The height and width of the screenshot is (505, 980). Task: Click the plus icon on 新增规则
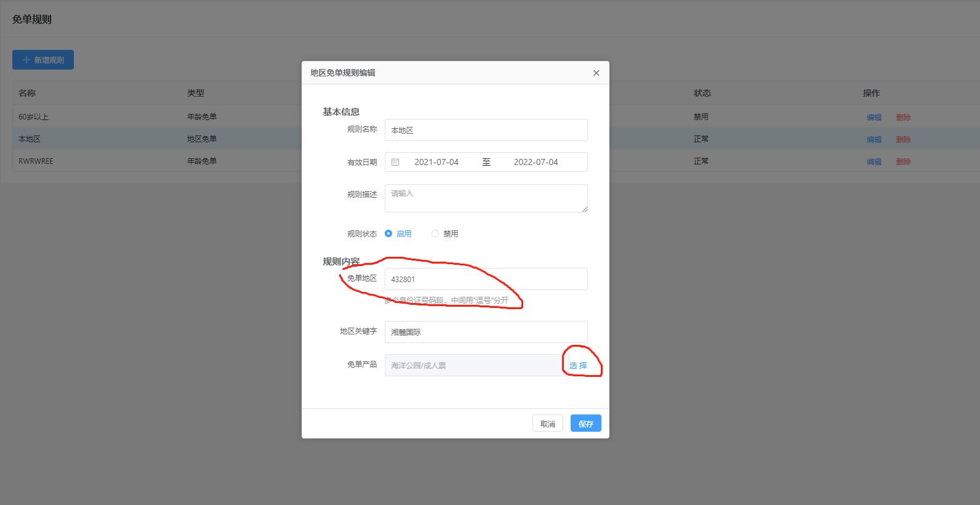[x=26, y=60]
